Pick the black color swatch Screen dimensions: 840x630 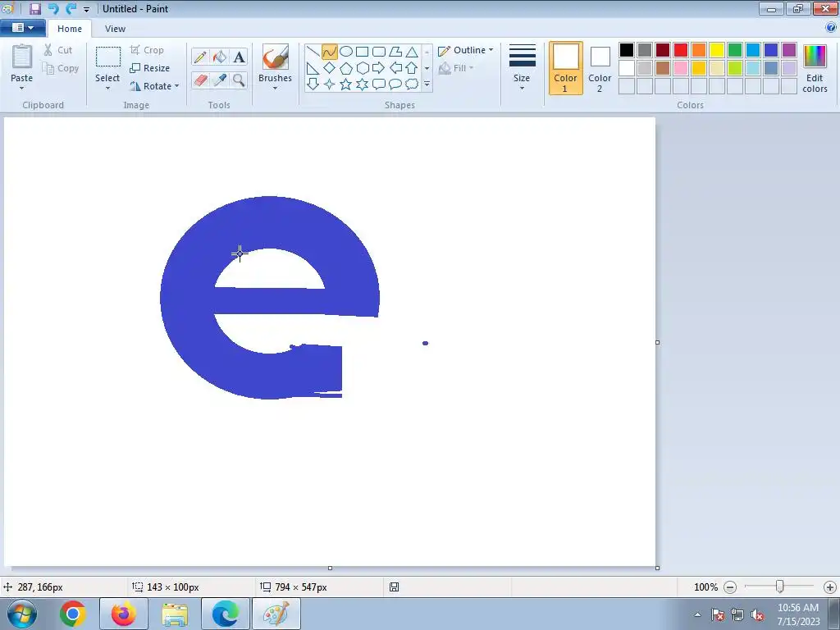[627, 50]
